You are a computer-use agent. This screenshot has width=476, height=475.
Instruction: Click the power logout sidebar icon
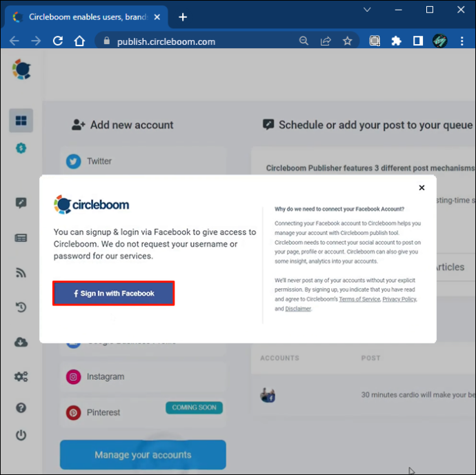(x=21, y=435)
